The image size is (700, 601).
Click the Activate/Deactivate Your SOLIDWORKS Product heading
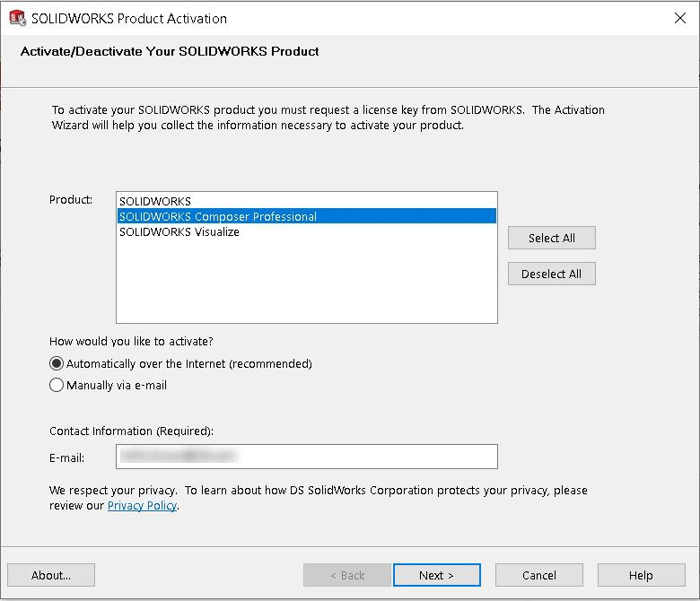point(170,51)
